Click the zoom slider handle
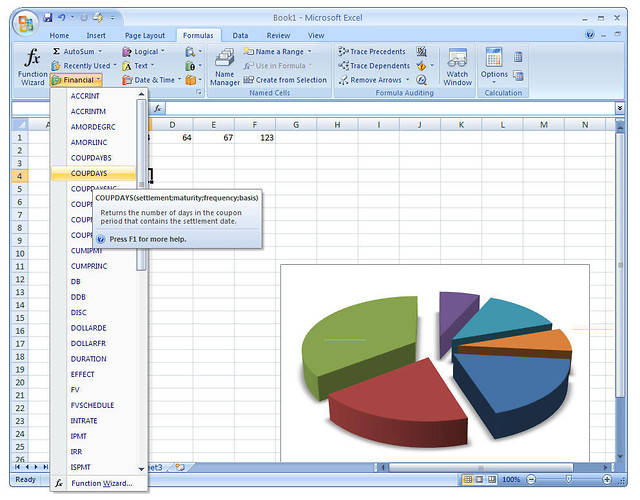Viewport: 640px width, 500px height. click(568, 480)
